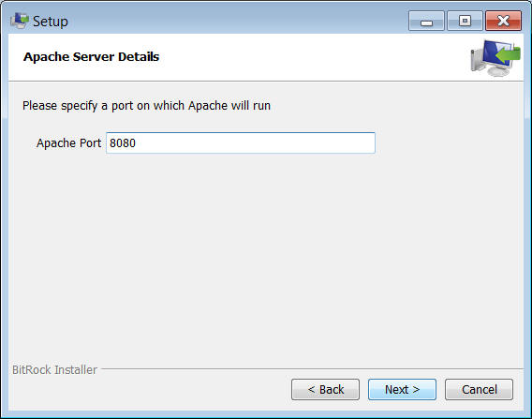Cancel the installation
The width and height of the screenshot is (532, 419).
coord(479,389)
